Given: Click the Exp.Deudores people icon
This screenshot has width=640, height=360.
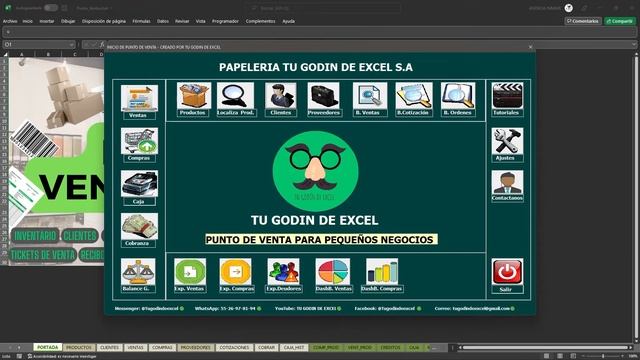Looking at the screenshot, I should point(283,271).
